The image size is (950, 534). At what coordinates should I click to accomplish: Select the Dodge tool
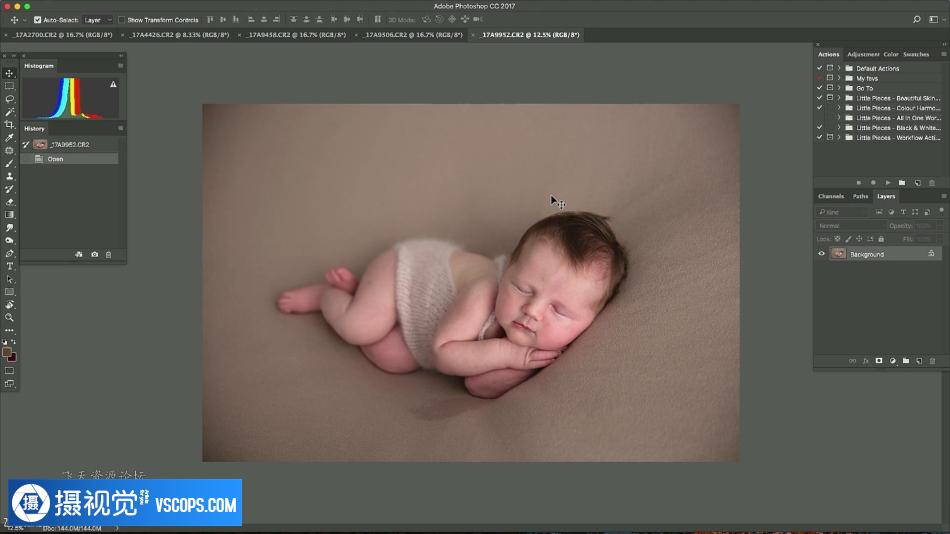click(9, 241)
